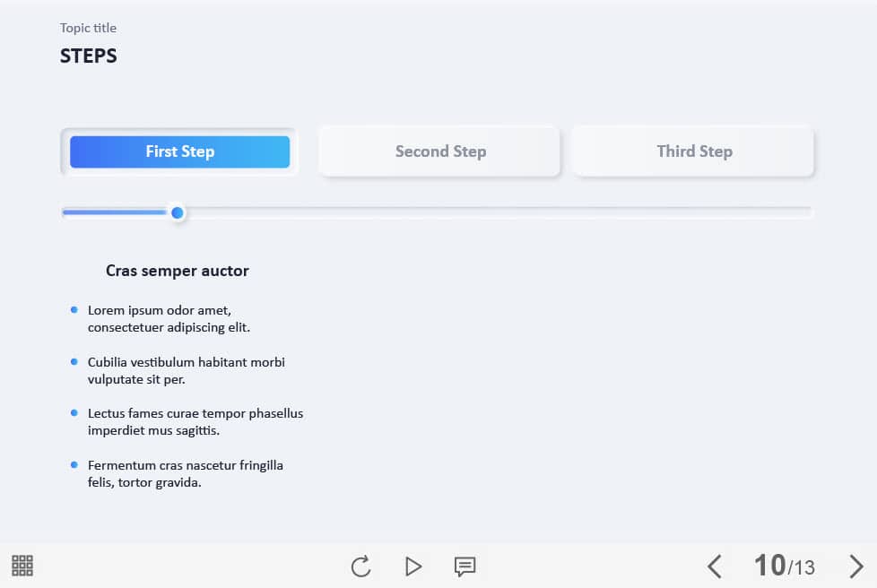Click the STEPS heading

coord(89,56)
